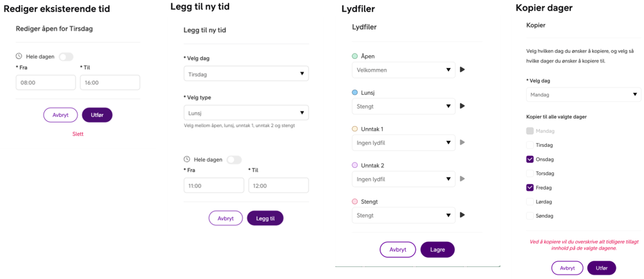This screenshot has width=644, height=279.
Task: Check the Tirsdag checkbox
Action: (x=530, y=145)
